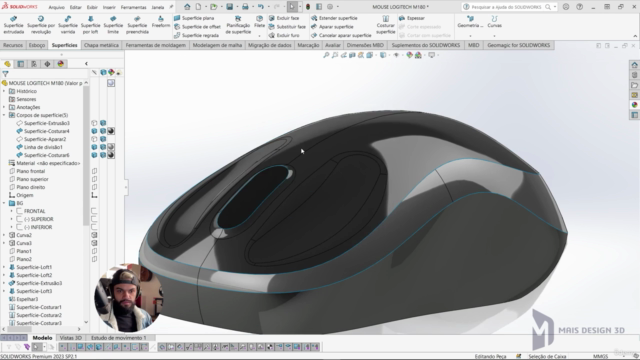Expand the Superfície-Extrusão3 feature
Viewport: 640px width, 360px height.
point(4,283)
